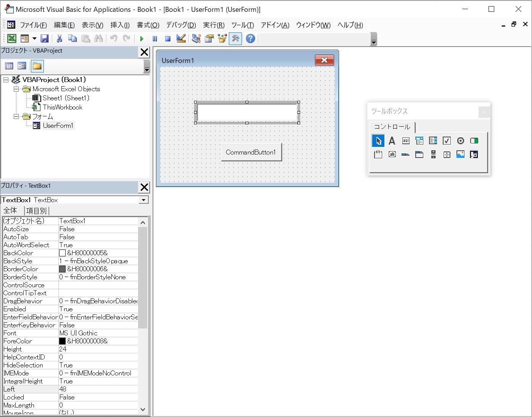The image size is (532, 417).
Task: Save the project via the toolbar disk icon
Action: pos(45,39)
